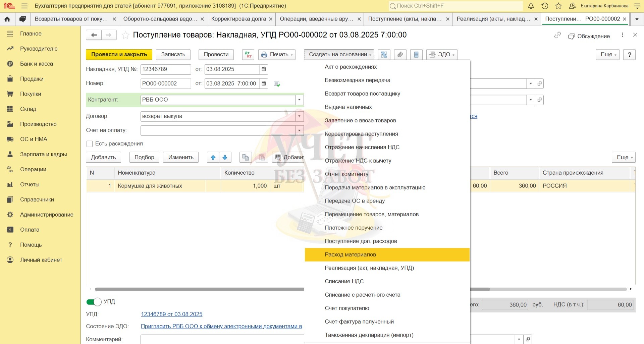Click the horizontal table scrollbar

point(201,289)
